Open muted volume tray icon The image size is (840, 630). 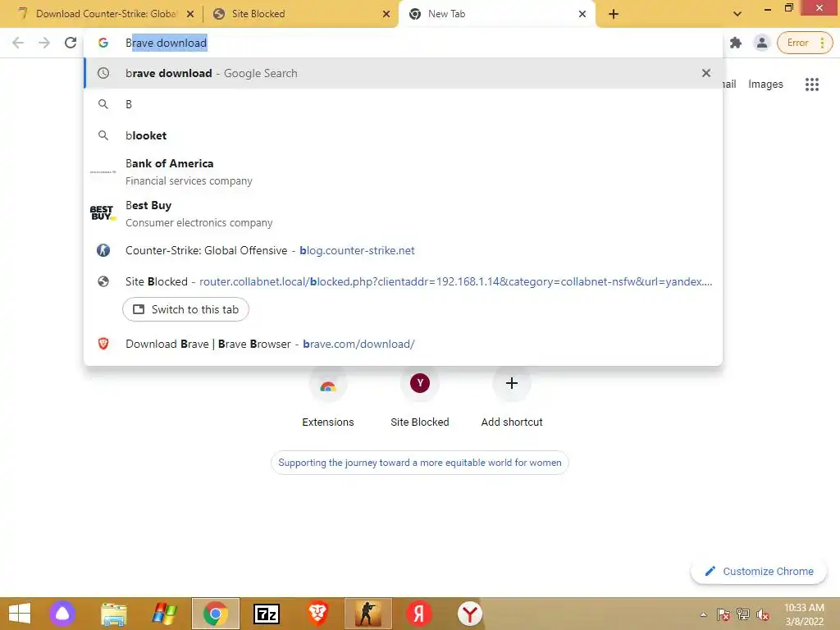[x=763, y=614]
